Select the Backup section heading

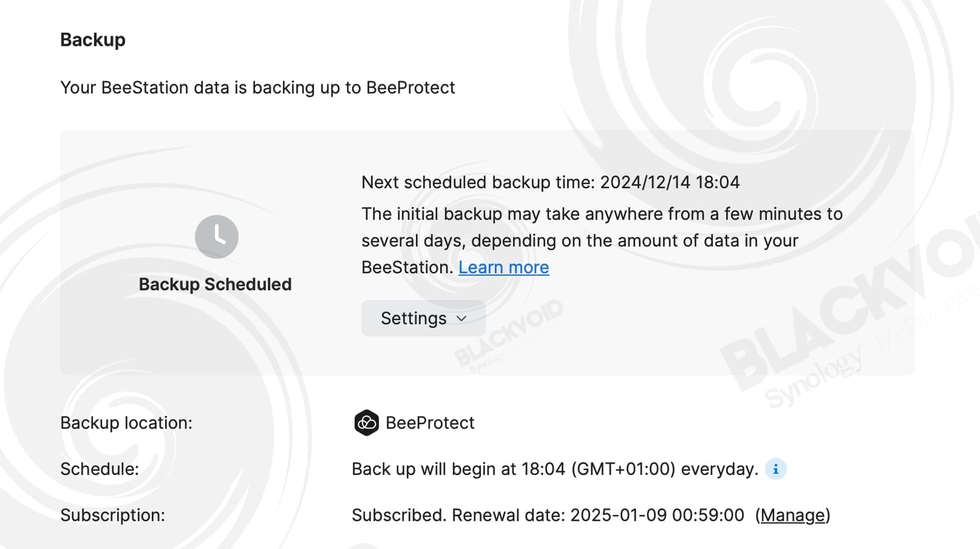pyautogui.click(x=92, y=40)
